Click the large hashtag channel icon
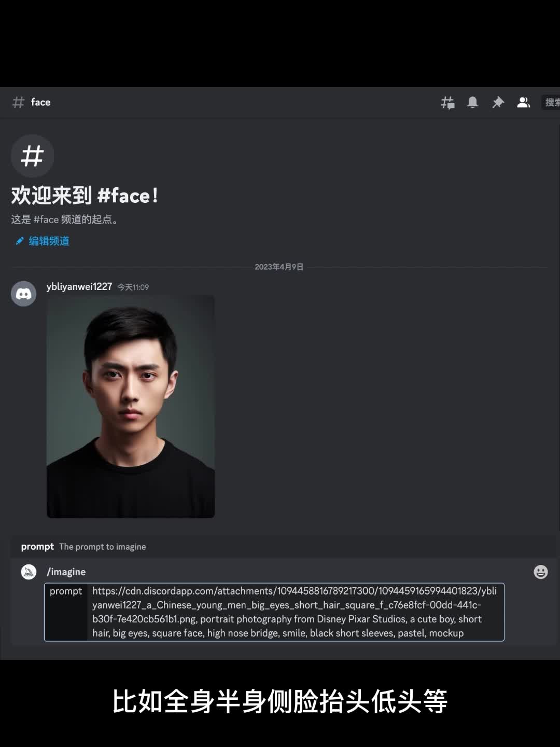 click(32, 156)
